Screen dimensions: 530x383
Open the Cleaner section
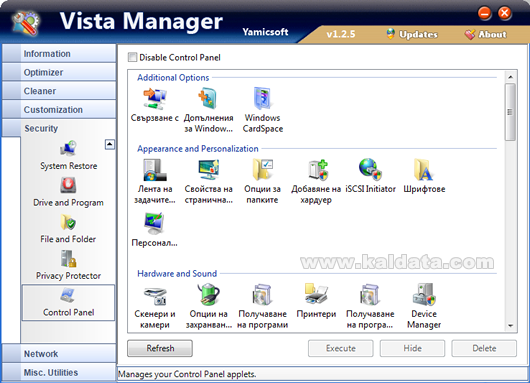click(x=59, y=91)
